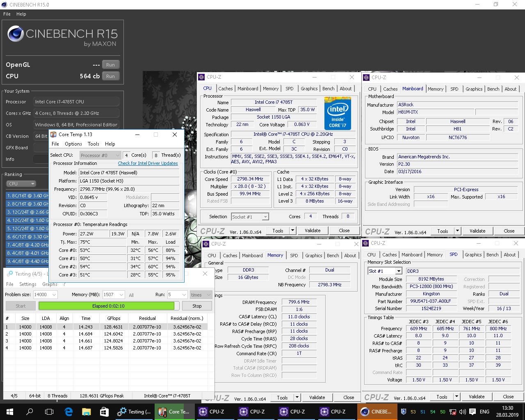Click the Cinebench R15 logo sphere
The width and height of the screenshot is (525, 420).
16,34
